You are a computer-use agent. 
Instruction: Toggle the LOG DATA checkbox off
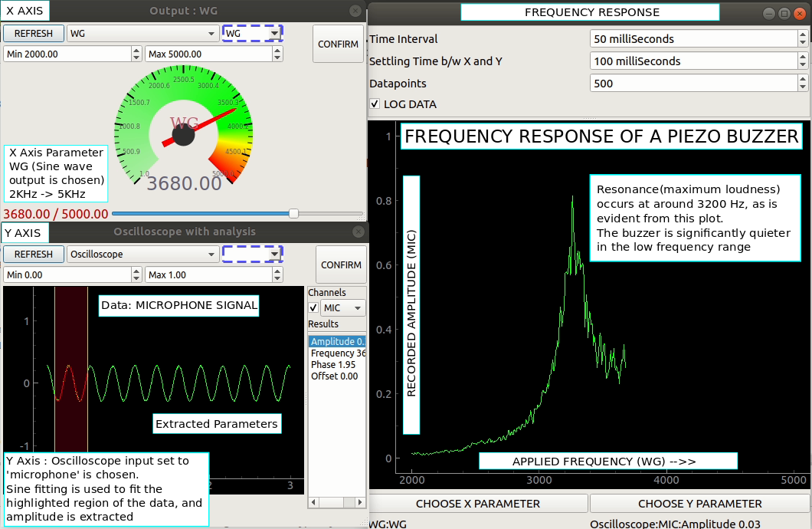point(375,103)
